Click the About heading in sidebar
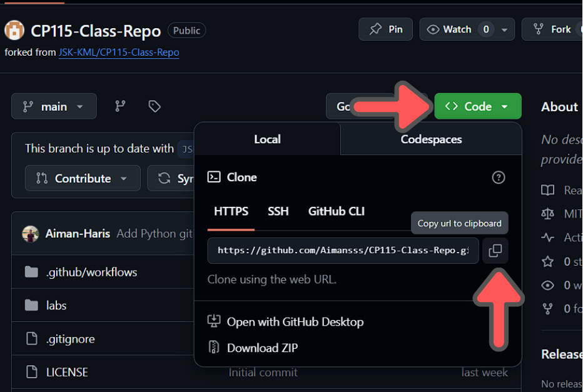The height and width of the screenshot is (392, 583). click(x=559, y=107)
